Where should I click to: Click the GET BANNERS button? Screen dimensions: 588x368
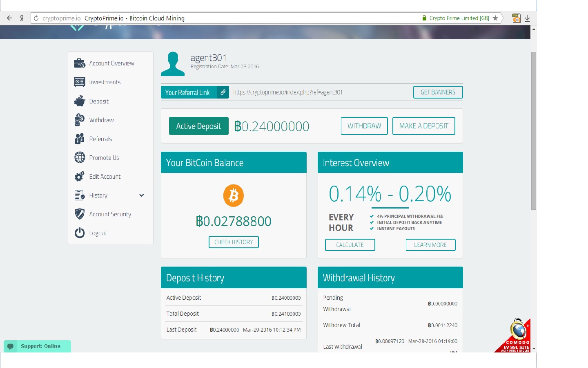pyautogui.click(x=438, y=92)
